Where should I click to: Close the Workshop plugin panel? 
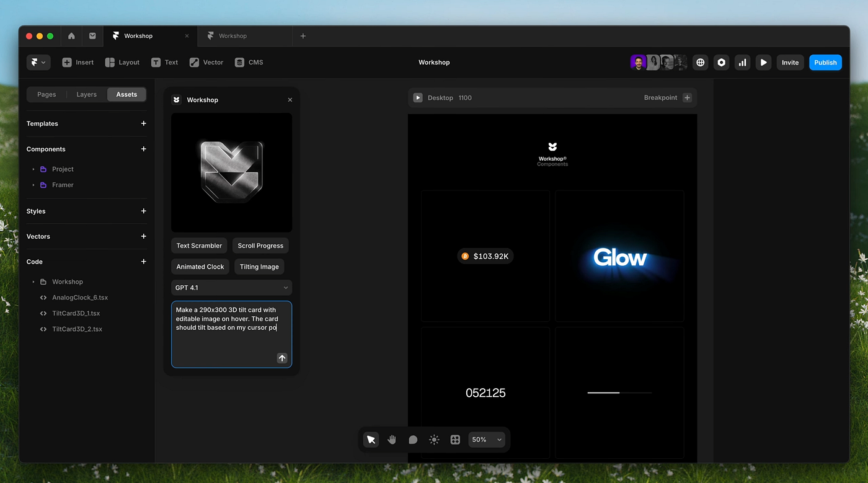[x=290, y=100]
